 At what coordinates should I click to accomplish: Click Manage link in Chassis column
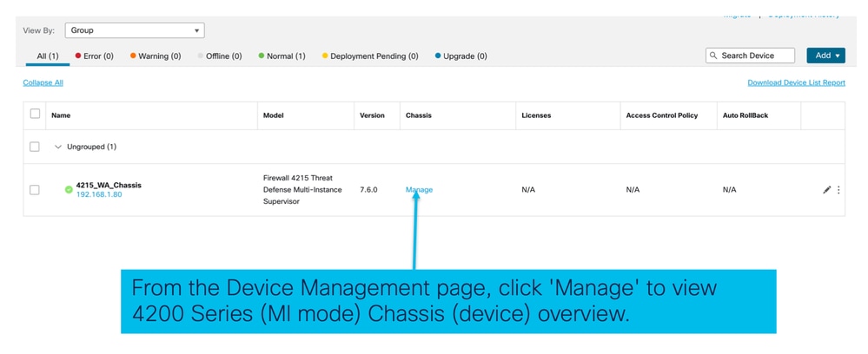coord(419,190)
